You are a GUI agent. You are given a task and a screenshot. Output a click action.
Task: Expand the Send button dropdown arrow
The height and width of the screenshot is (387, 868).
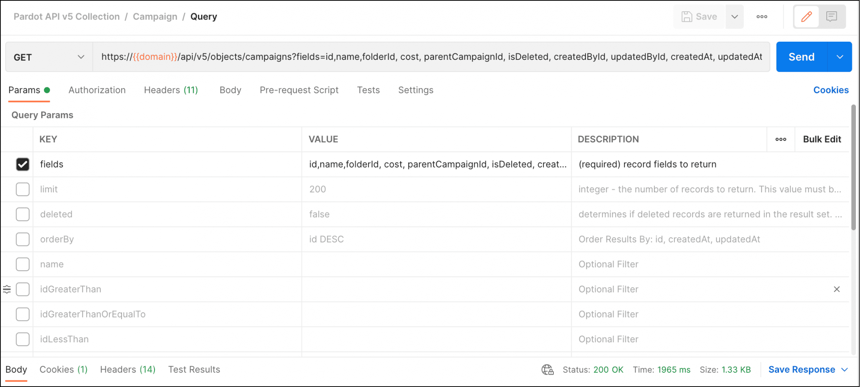840,57
